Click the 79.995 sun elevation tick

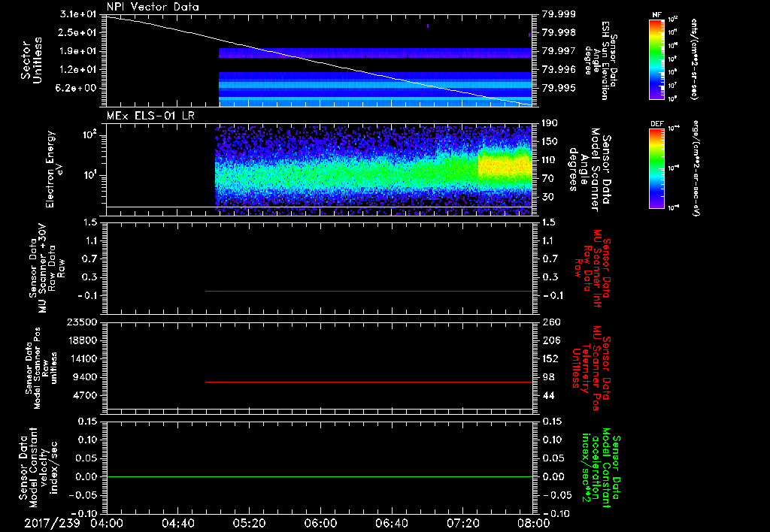click(x=559, y=88)
